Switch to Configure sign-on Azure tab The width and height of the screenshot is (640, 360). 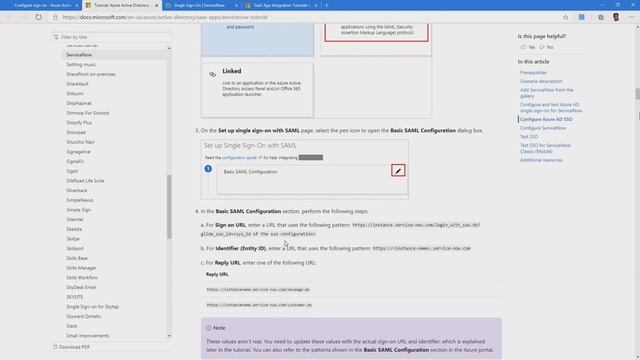[x=41, y=5]
